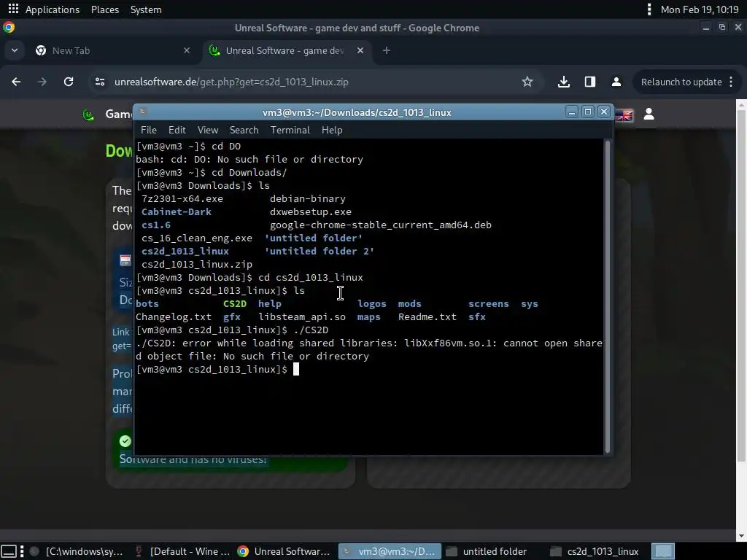Reload the Unreal Software page
This screenshot has height=560, width=747.
(69, 82)
